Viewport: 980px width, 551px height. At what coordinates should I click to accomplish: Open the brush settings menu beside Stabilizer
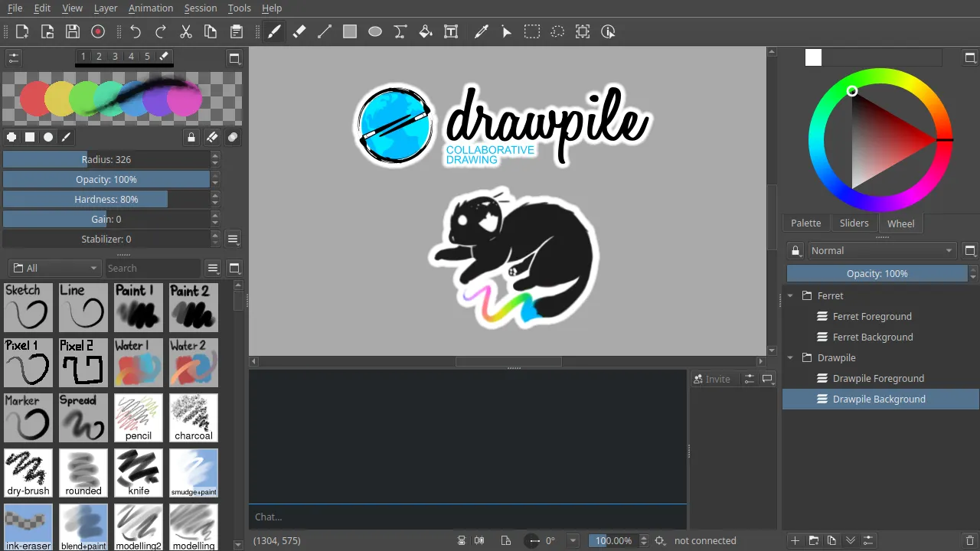[x=234, y=239]
